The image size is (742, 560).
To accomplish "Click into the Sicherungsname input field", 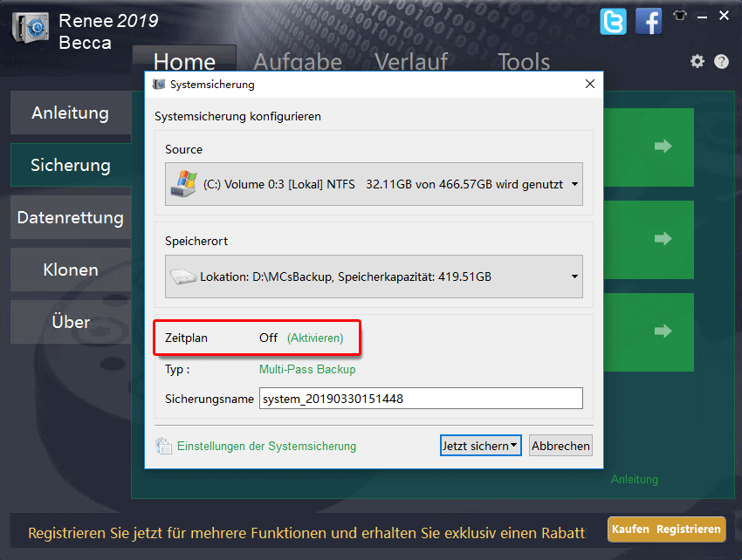I will click(x=421, y=399).
